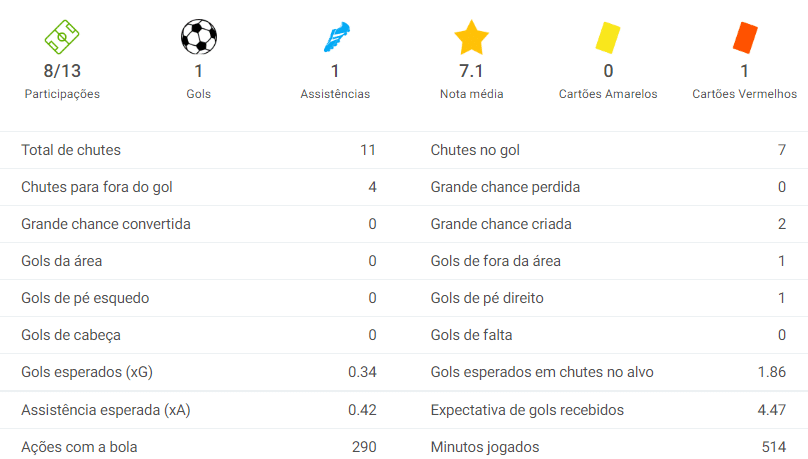This screenshot has width=808, height=459.
Task: Click the 7.1 average rating value
Action: (x=471, y=71)
